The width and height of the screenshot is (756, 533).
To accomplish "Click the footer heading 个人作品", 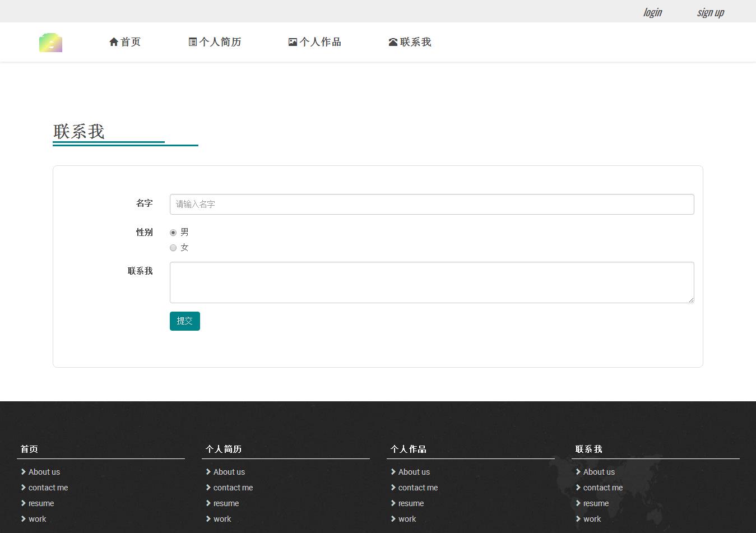I will point(409,449).
